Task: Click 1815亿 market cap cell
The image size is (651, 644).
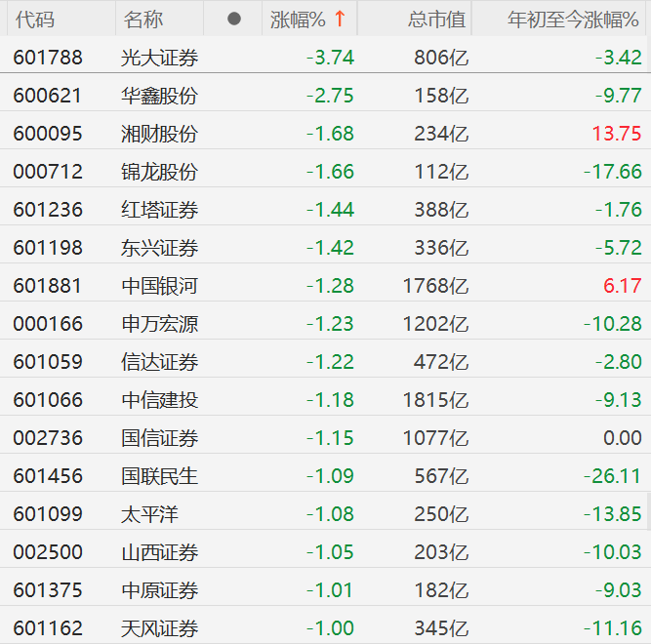Action: click(x=436, y=400)
